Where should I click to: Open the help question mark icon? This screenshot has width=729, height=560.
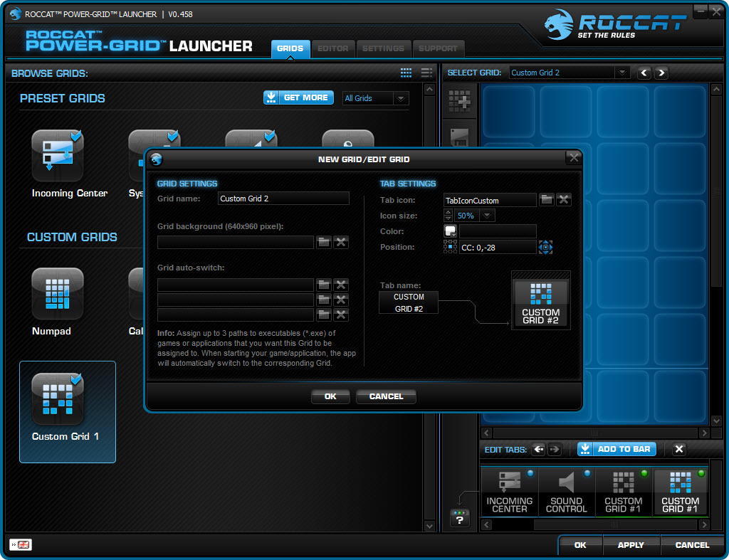pos(459,519)
